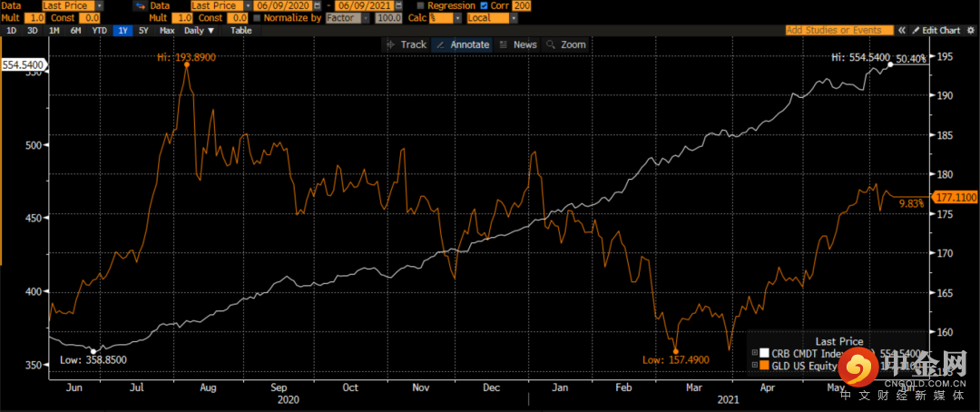Screen dimensions: 980x412
Task: Select the 5Y range tab
Action: point(144,30)
